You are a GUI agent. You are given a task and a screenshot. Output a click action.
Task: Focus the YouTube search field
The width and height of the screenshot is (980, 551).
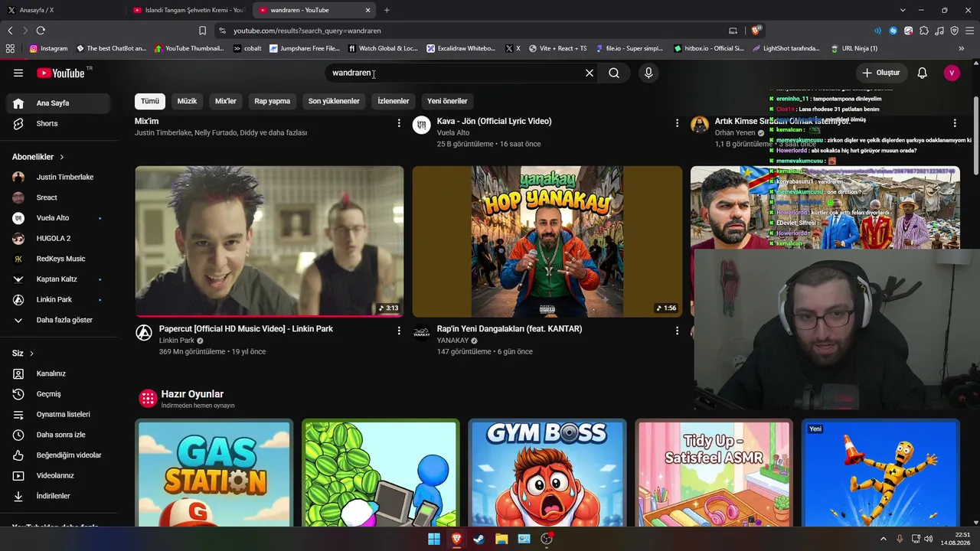click(x=456, y=73)
